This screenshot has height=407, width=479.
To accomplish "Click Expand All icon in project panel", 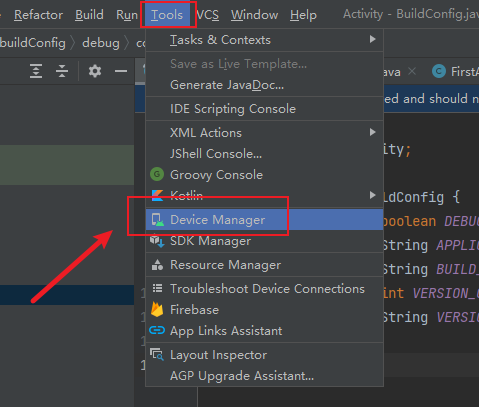I will click(x=36, y=71).
